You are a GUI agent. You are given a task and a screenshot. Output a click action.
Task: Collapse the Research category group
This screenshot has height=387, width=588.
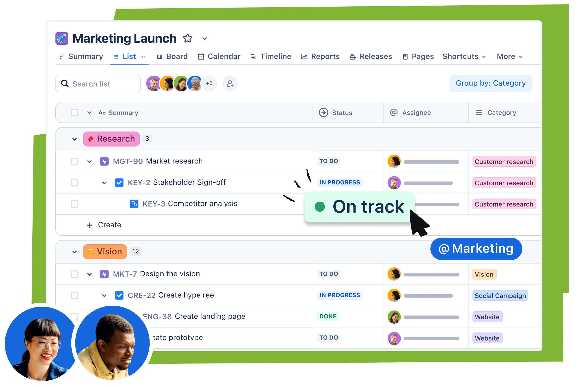[x=73, y=139]
